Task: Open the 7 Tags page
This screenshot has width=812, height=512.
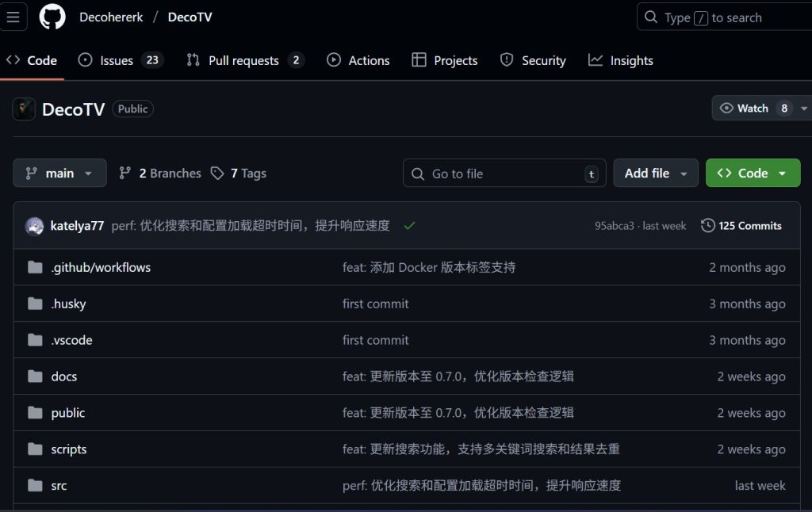Action: [239, 174]
